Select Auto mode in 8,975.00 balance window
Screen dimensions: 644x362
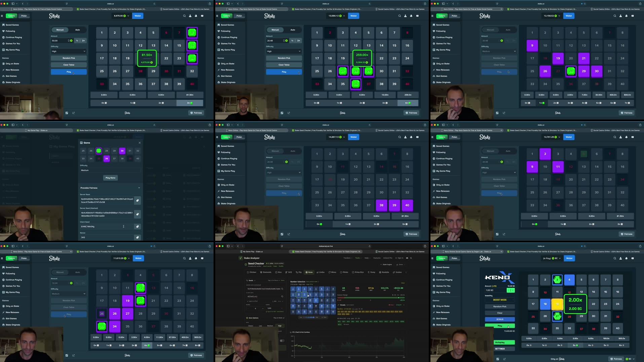(x=77, y=30)
